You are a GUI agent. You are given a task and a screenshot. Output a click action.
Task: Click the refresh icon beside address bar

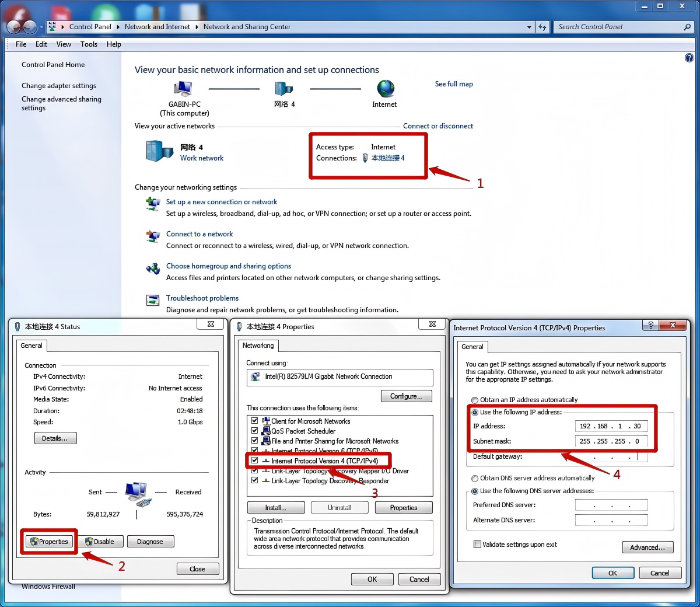coord(542,27)
